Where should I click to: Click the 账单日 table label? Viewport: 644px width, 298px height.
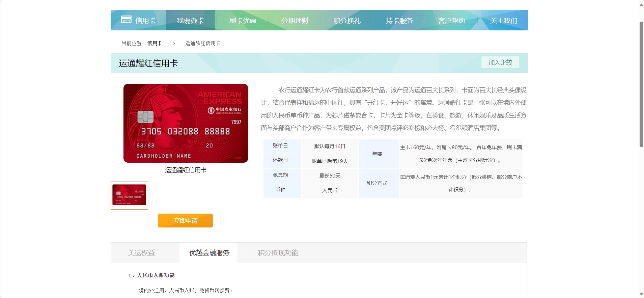(x=280, y=145)
